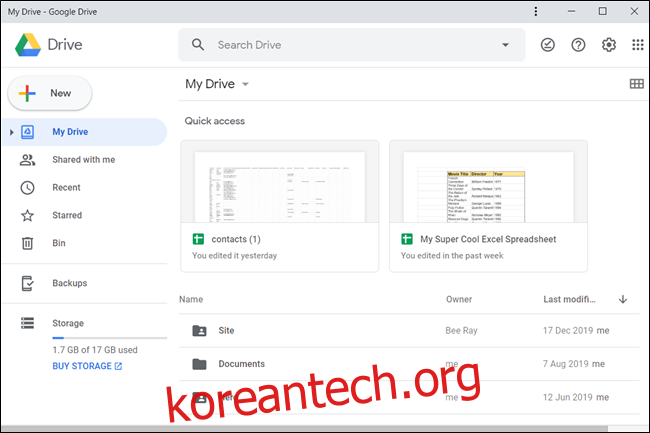Click the Starred star icon
This screenshot has height=433, width=650.
pos(27,215)
